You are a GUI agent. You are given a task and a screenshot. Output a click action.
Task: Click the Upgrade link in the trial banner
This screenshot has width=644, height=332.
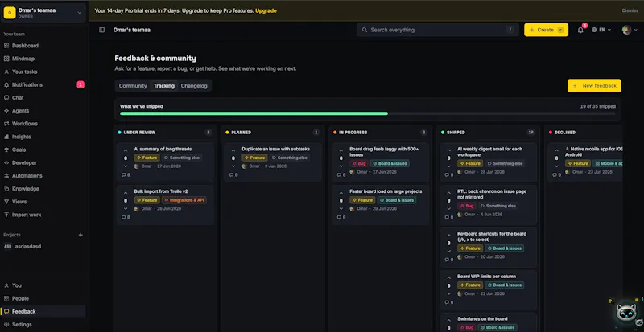(x=266, y=10)
